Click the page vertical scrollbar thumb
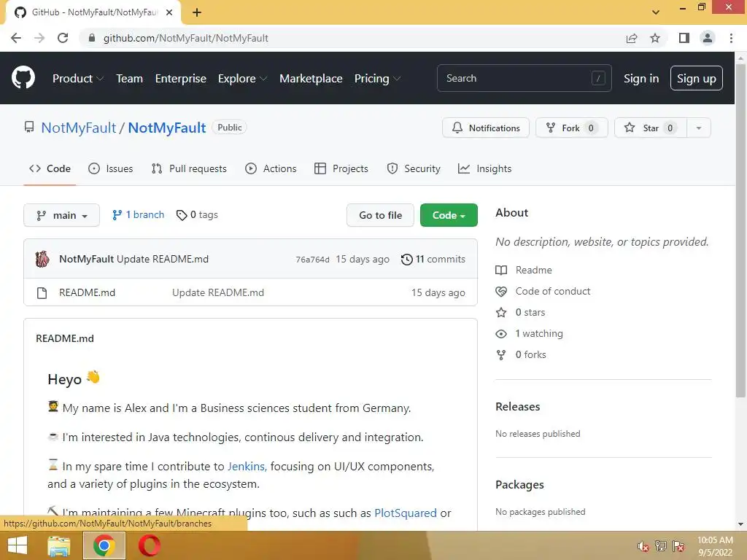The image size is (747, 560). 740,230
